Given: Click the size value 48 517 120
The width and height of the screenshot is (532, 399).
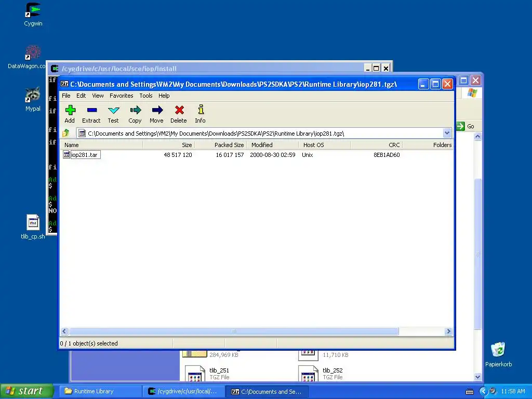Looking at the screenshot, I should coord(178,155).
